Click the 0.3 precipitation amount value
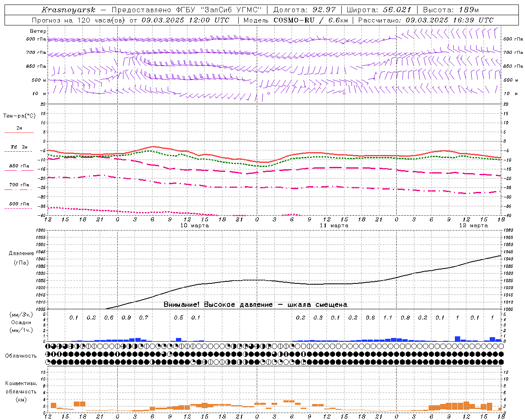This screenshot has height=420, width=525. (x=318, y=317)
